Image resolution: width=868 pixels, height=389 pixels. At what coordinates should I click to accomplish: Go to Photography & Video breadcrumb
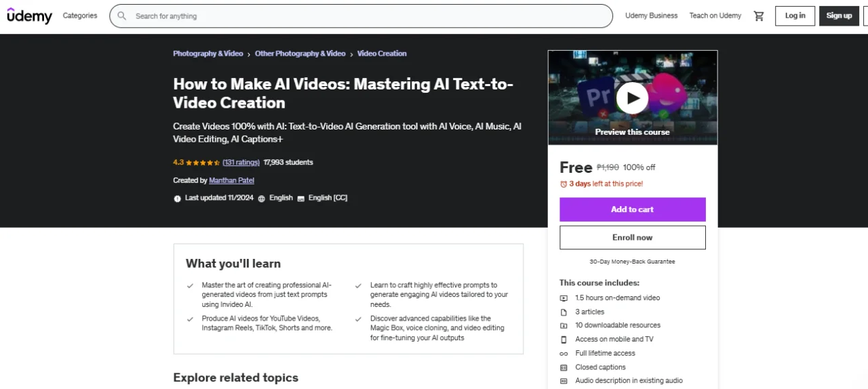point(208,54)
